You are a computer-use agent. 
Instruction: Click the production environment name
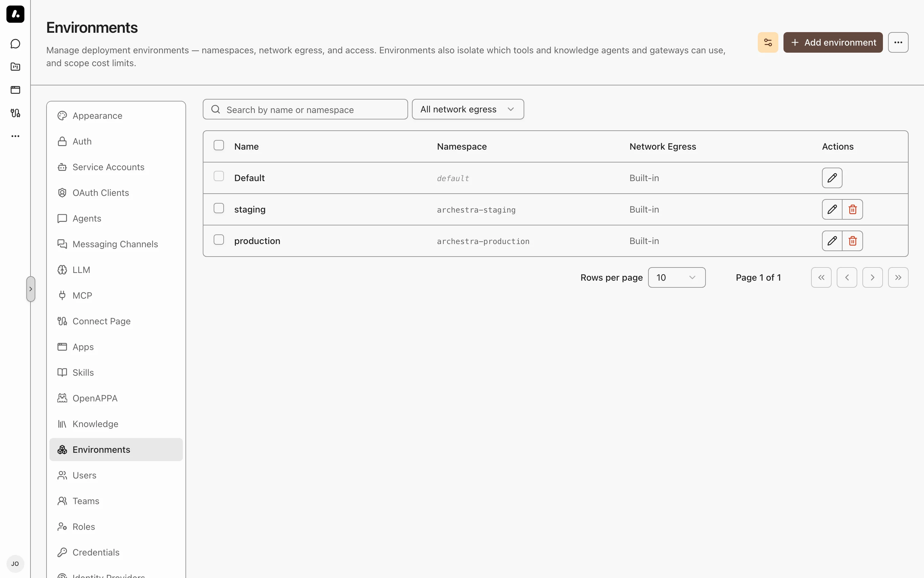click(x=257, y=241)
